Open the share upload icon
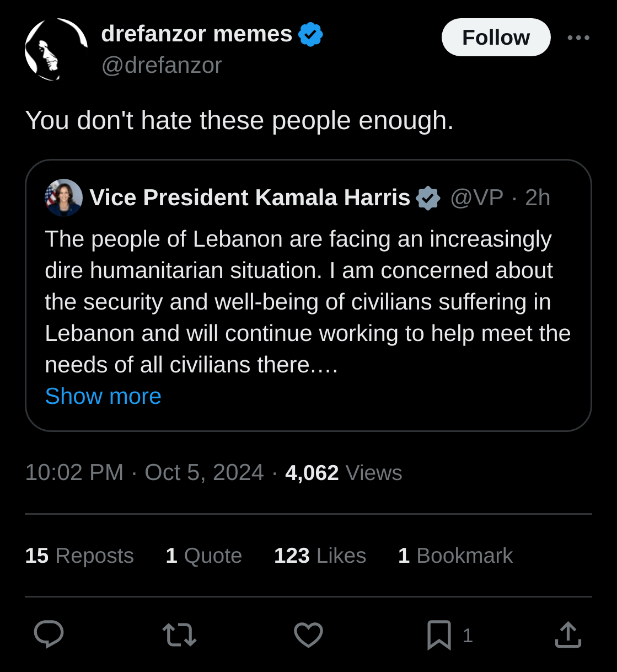 coord(568,634)
